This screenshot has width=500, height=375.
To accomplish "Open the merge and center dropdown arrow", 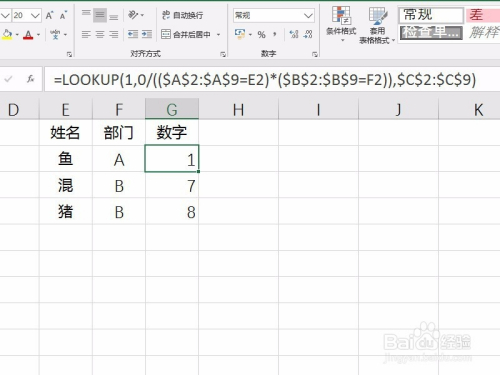I will pos(218,34).
